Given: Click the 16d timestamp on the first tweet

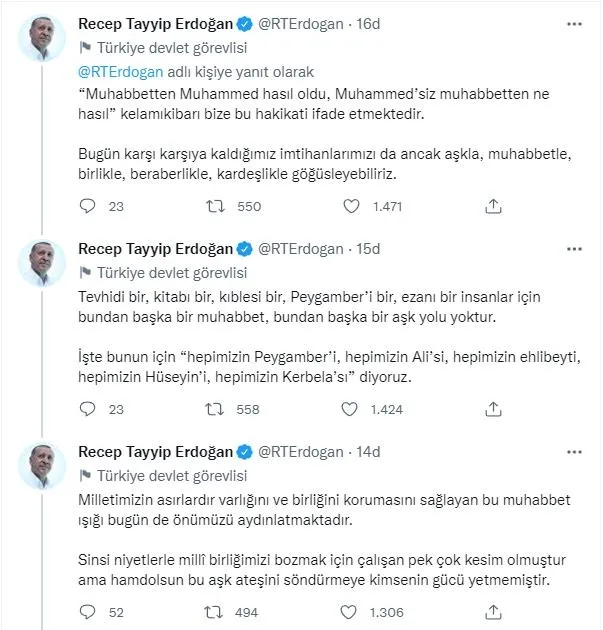Looking at the screenshot, I should pyautogui.click(x=369, y=22).
